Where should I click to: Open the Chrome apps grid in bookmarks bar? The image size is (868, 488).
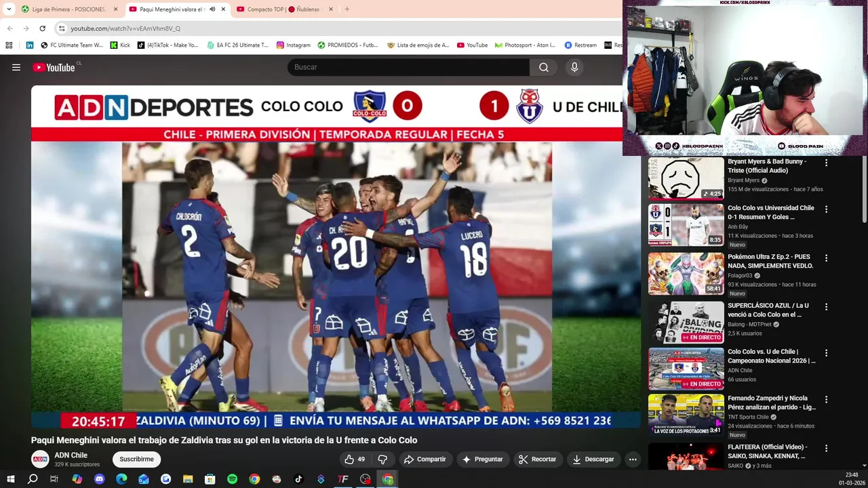(9, 45)
